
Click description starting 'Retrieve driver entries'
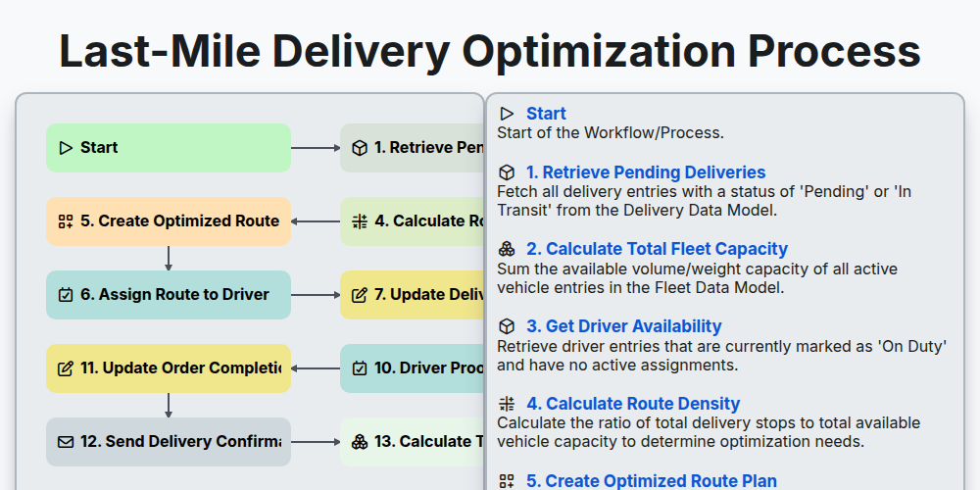722,356
